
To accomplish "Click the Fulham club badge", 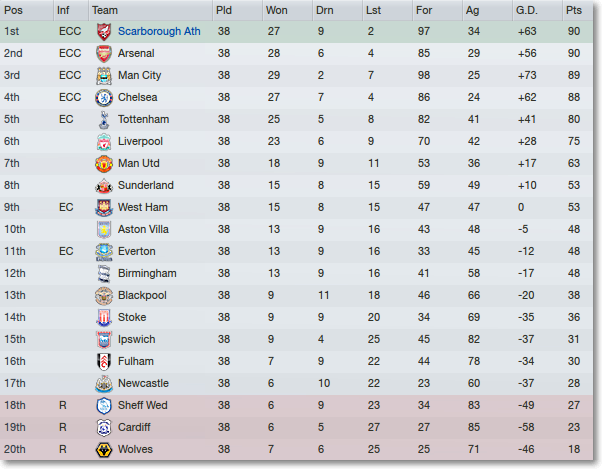I will (104, 362).
